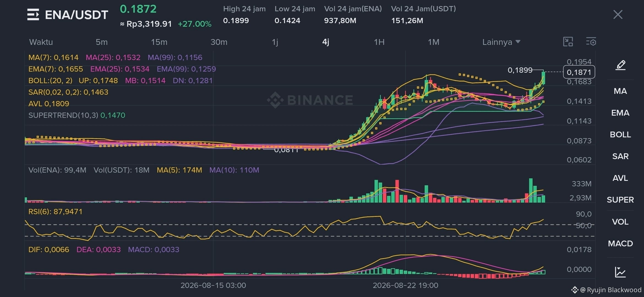644x297 pixels.
Task: Toggle the MA indicator in the sidebar
Action: 620,91
